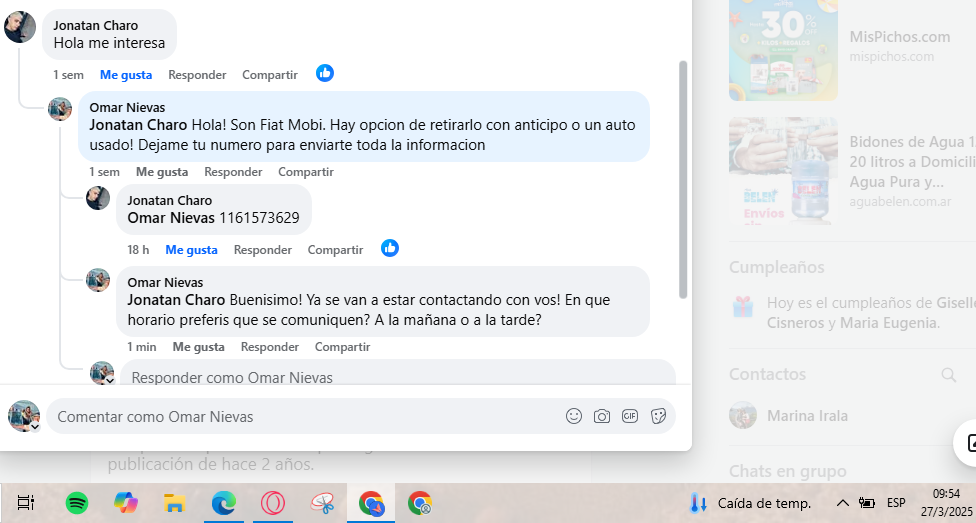
Task: Open Spotify from the taskbar
Action: pyautogui.click(x=77, y=502)
